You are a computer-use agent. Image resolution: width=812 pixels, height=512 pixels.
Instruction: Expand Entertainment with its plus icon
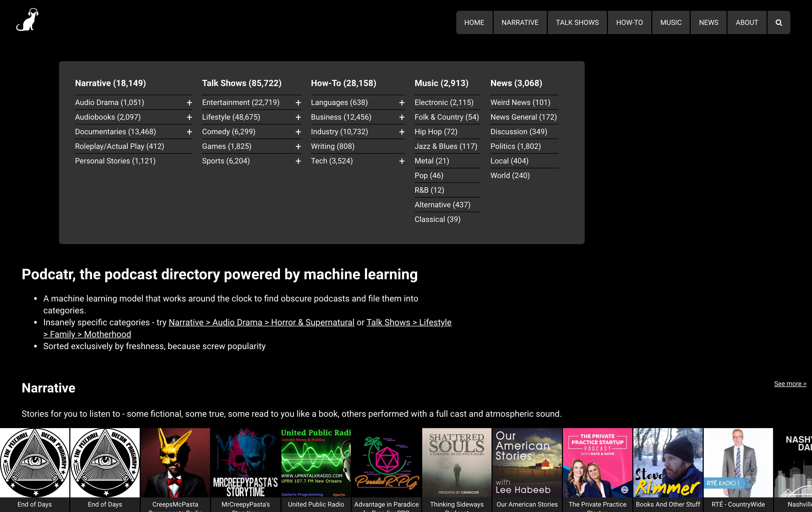298,103
